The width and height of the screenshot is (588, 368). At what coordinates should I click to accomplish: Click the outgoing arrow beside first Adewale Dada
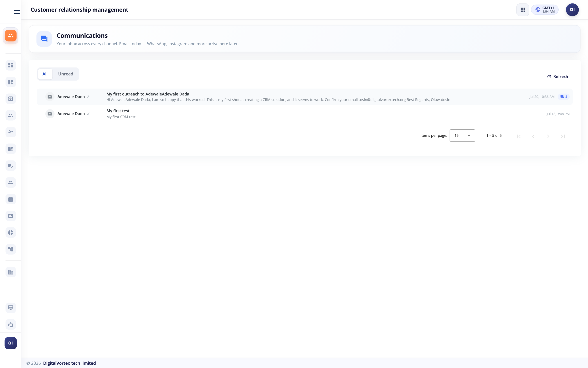click(x=88, y=97)
